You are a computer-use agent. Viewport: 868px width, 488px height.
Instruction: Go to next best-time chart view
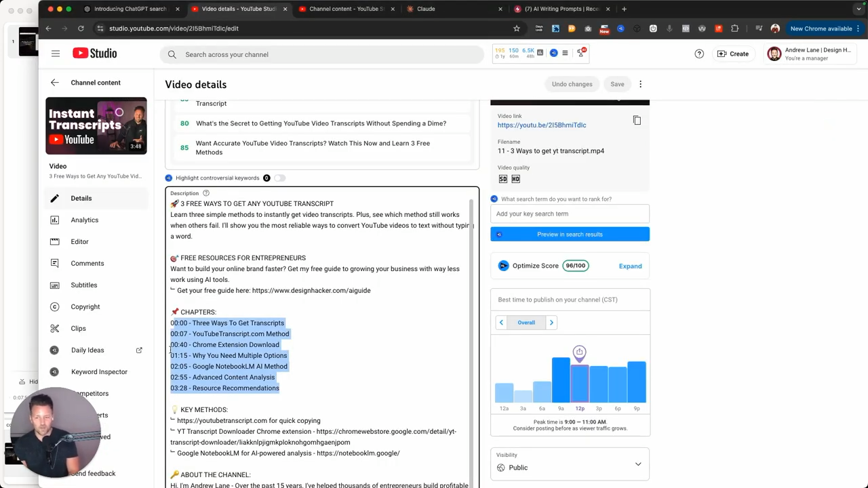pyautogui.click(x=551, y=323)
